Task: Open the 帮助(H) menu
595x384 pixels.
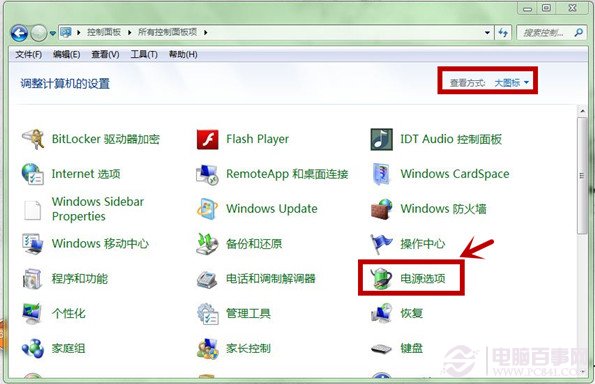Action: point(183,55)
